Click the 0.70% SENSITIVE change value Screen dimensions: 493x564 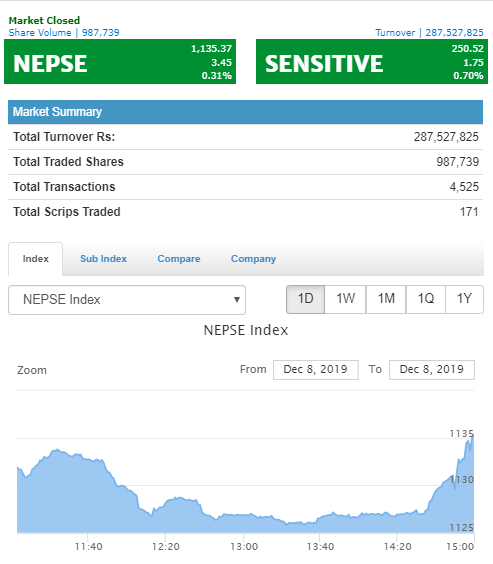click(x=468, y=76)
